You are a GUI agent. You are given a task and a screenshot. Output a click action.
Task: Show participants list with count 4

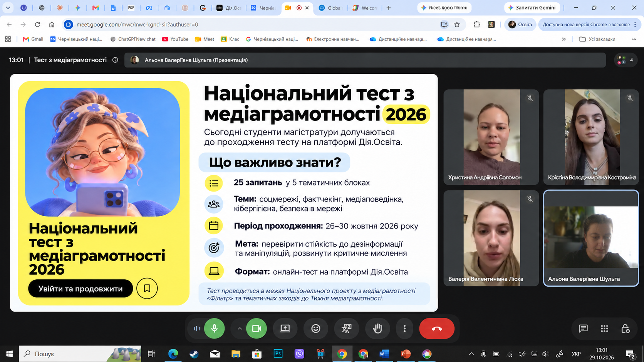click(x=626, y=60)
